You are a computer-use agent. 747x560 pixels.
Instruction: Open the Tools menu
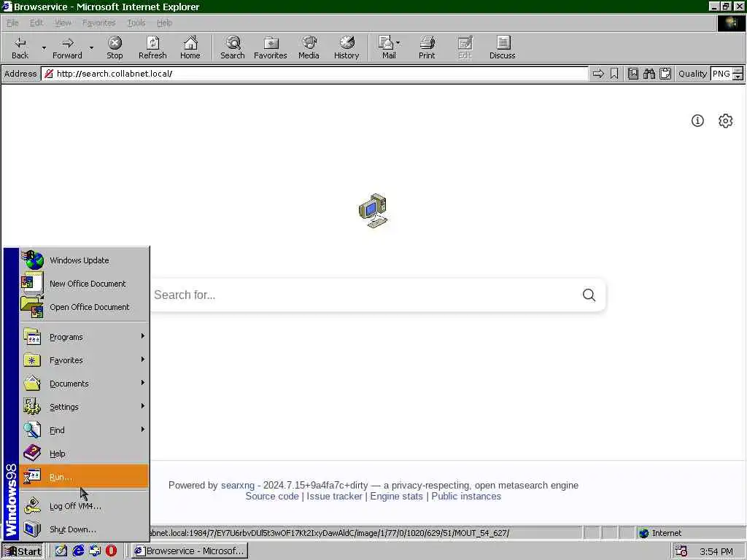(x=136, y=23)
